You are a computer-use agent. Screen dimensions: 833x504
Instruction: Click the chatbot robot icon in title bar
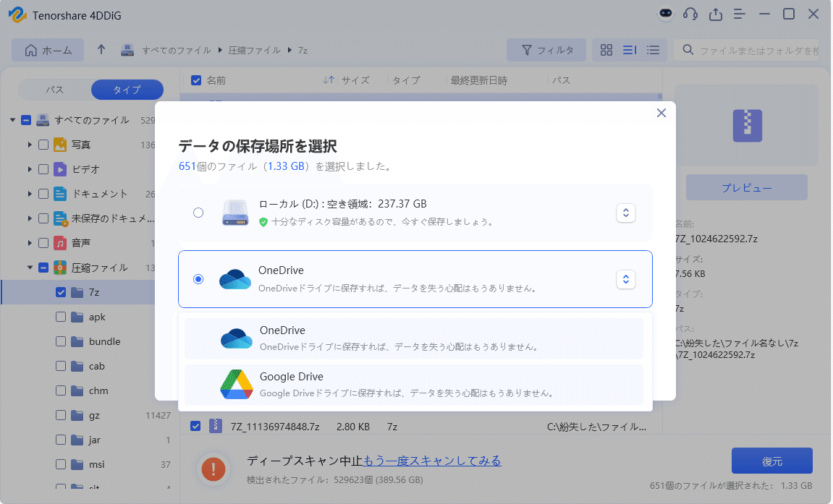pyautogui.click(x=666, y=14)
